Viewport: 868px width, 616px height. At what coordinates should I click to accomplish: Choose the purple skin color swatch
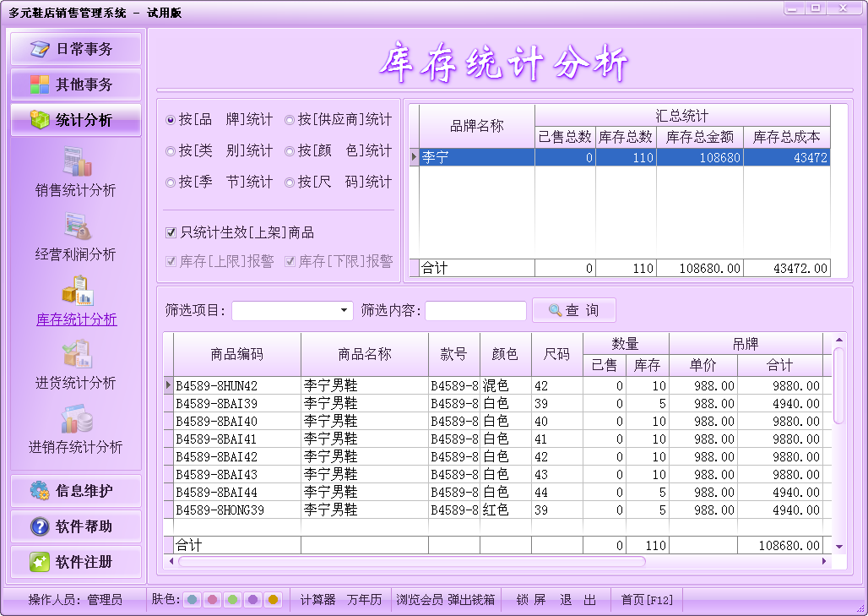253,599
